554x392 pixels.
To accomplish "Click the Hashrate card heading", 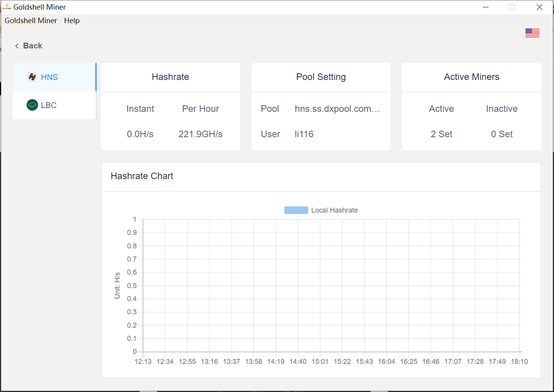I will pyautogui.click(x=170, y=77).
